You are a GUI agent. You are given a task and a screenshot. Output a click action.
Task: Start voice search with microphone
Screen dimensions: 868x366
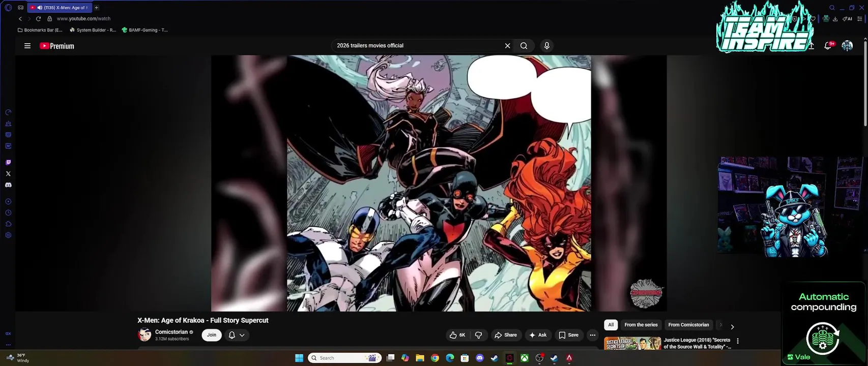point(547,46)
